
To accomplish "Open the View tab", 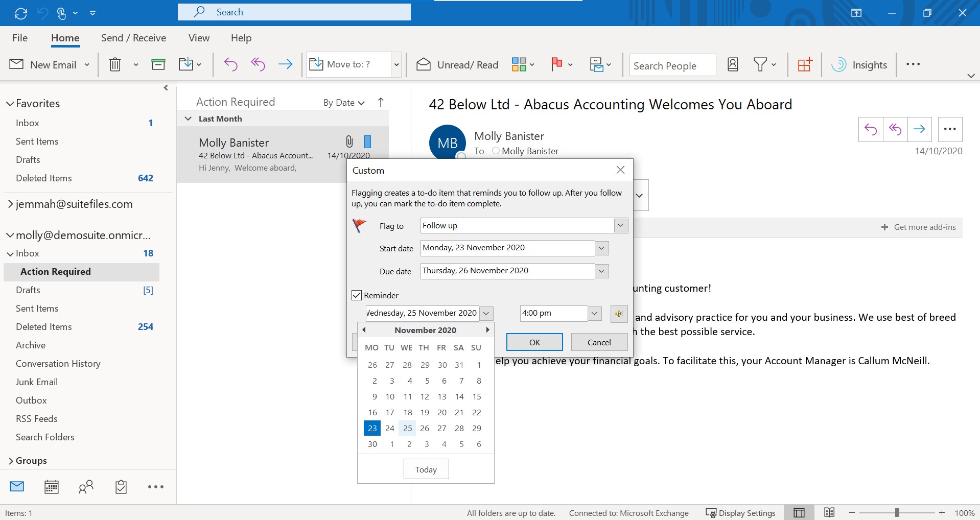I will 199,38.
